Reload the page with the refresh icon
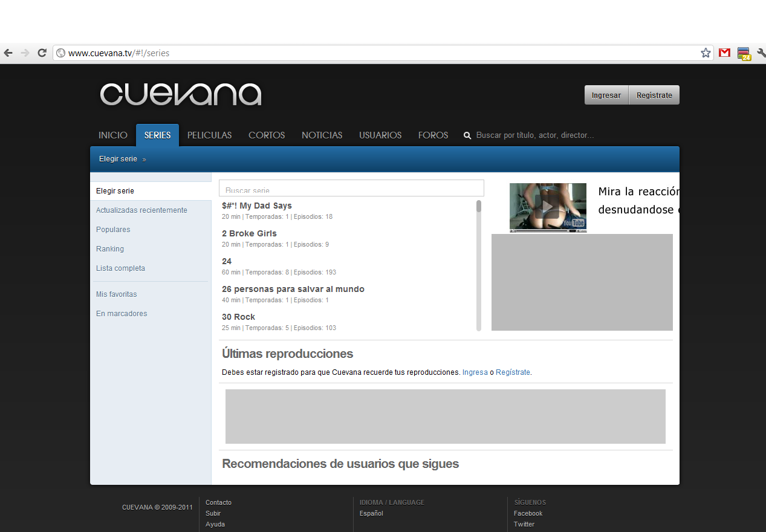 [x=42, y=53]
